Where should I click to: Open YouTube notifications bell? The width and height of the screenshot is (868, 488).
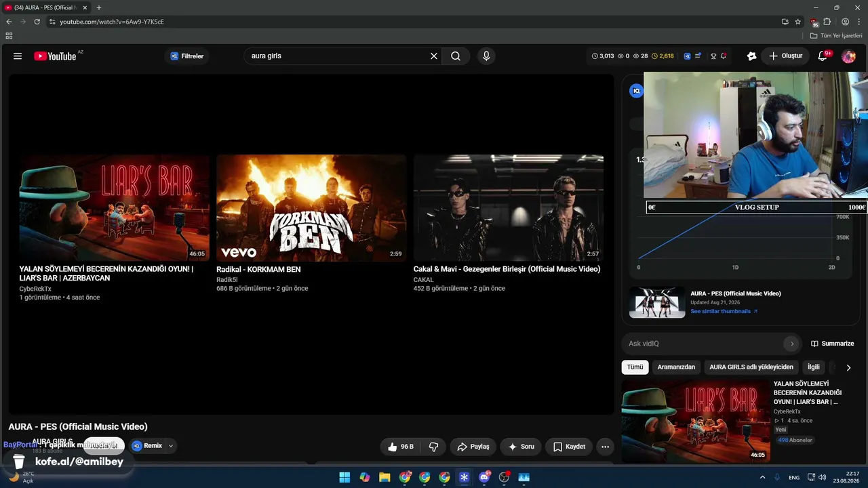(x=823, y=56)
